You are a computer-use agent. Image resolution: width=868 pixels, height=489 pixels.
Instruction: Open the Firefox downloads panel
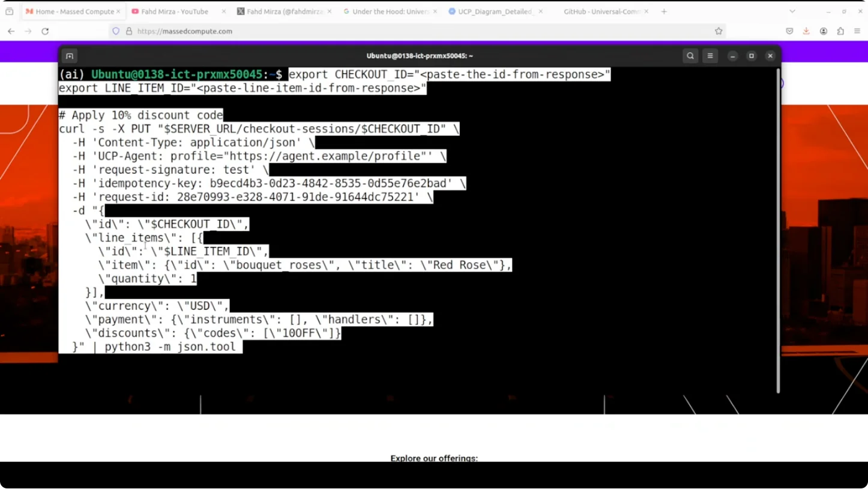[x=806, y=31]
